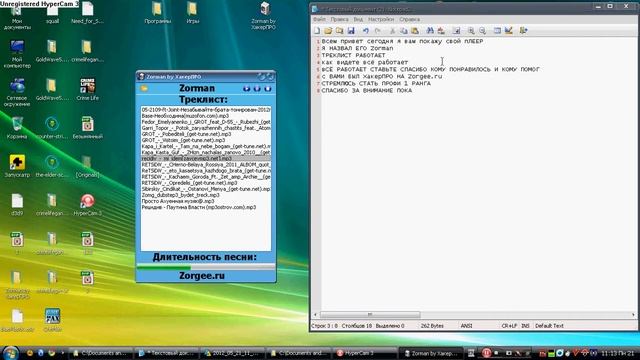Select the Игры folder on the desktop
Screen dimensions: 640x360
click(193, 13)
